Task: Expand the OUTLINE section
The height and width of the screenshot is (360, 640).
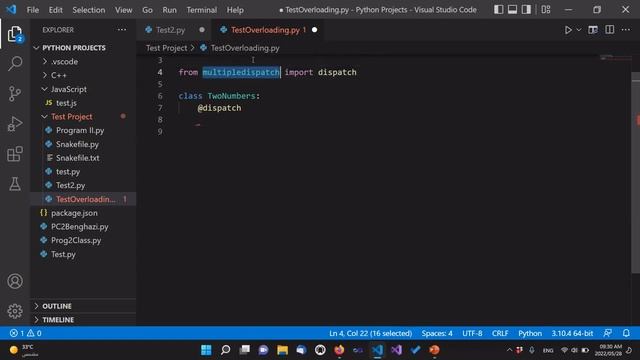Action: (83, 306)
